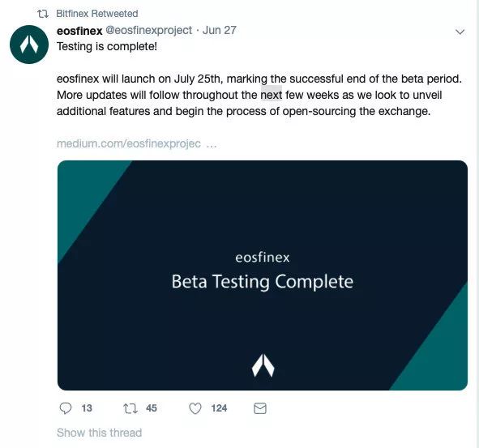This screenshot has width=479, height=448.
Task: Click the Testing is complete! tweet text
Action: point(107,47)
